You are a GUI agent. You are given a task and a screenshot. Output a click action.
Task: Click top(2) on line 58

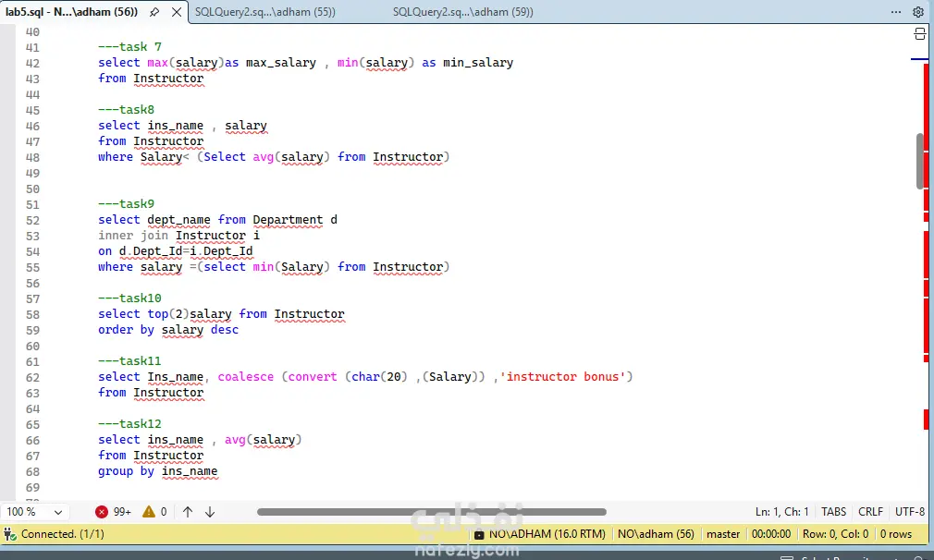click(x=168, y=314)
